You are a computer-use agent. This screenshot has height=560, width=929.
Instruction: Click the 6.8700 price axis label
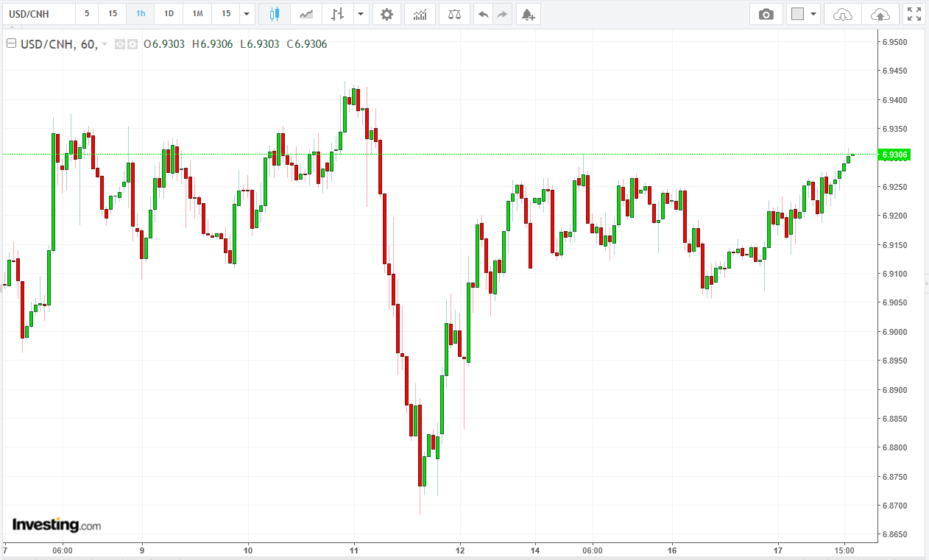895,506
